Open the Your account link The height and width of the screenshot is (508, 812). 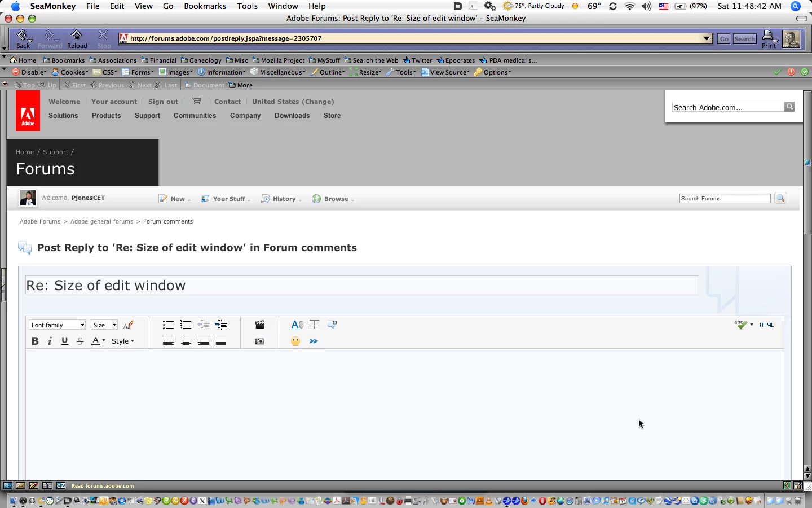pos(114,102)
